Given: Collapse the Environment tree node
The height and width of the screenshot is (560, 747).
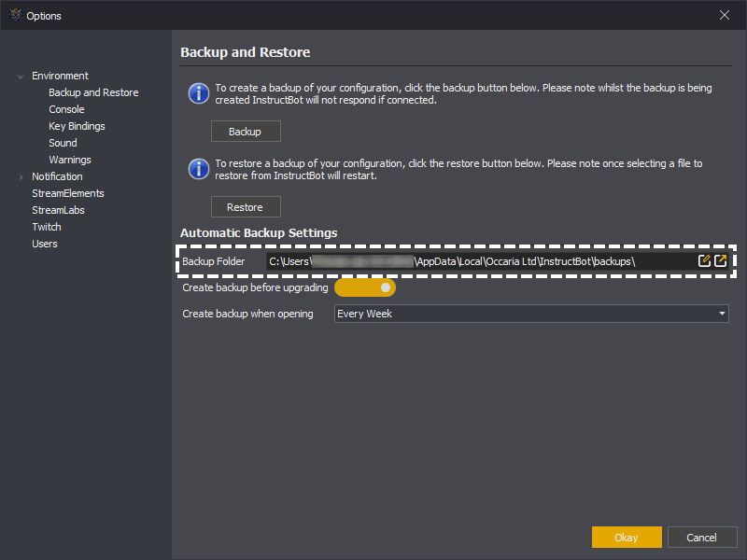Looking at the screenshot, I should coord(21,77).
